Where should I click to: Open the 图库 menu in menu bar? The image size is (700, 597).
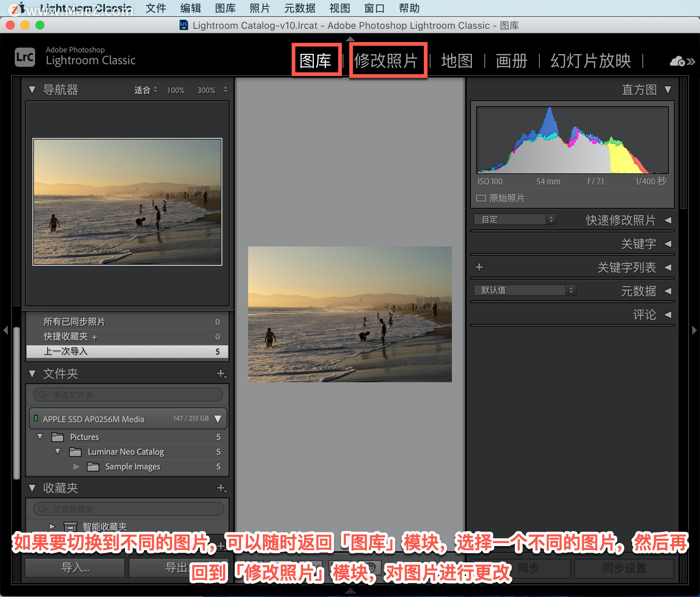click(x=225, y=8)
